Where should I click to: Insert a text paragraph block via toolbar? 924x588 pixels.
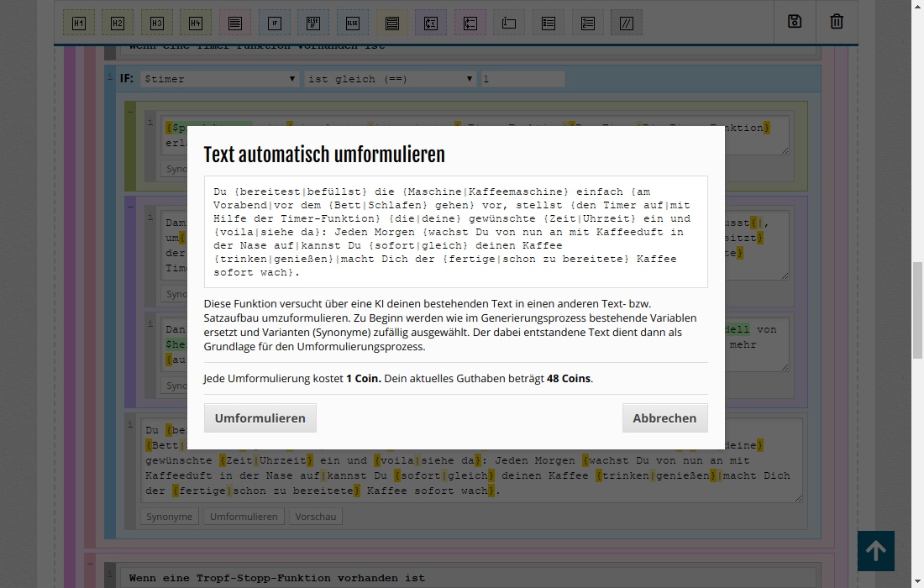pyautogui.click(x=235, y=24)
